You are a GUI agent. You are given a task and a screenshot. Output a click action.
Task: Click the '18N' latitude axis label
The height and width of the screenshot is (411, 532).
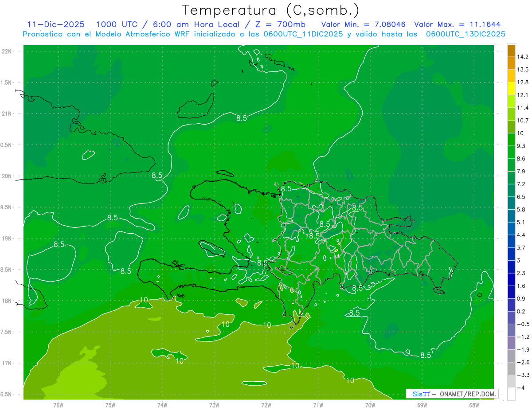6,301
